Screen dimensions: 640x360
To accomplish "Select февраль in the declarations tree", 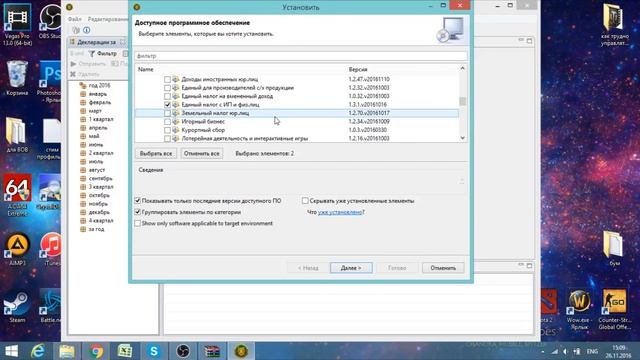I will click(100, 102).
